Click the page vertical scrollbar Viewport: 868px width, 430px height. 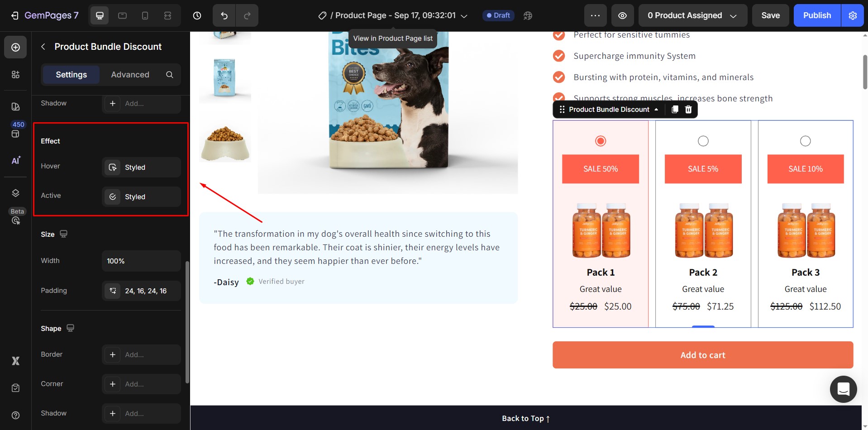coord(865,72)
